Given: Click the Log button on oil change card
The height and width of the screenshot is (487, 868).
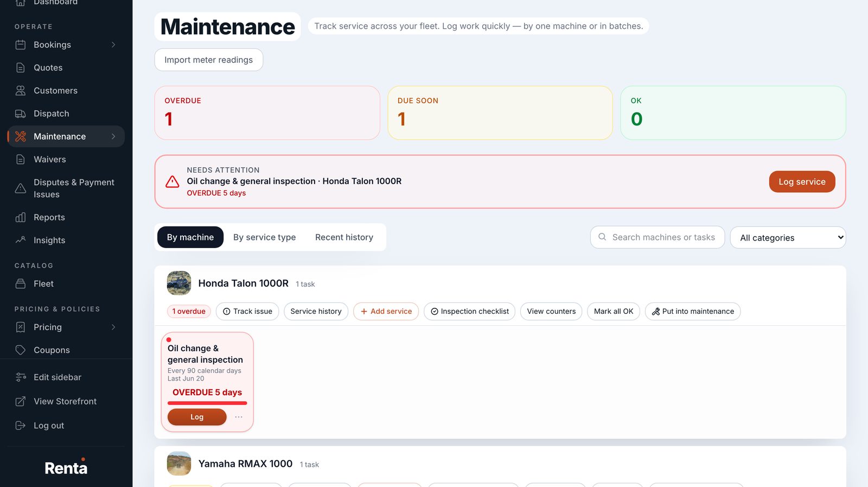Looking at the screenshot, I should click(197, 417).
